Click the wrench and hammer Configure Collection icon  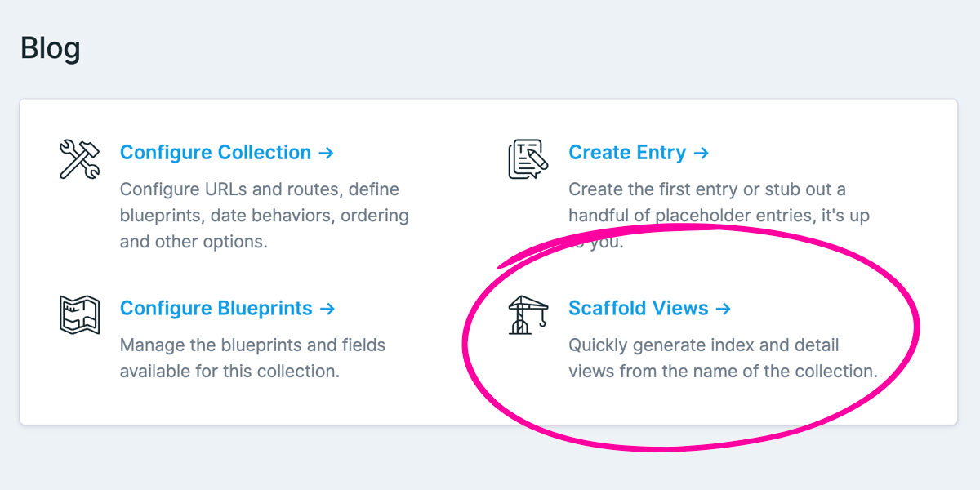pyautogui.click(x=78, y=159)
